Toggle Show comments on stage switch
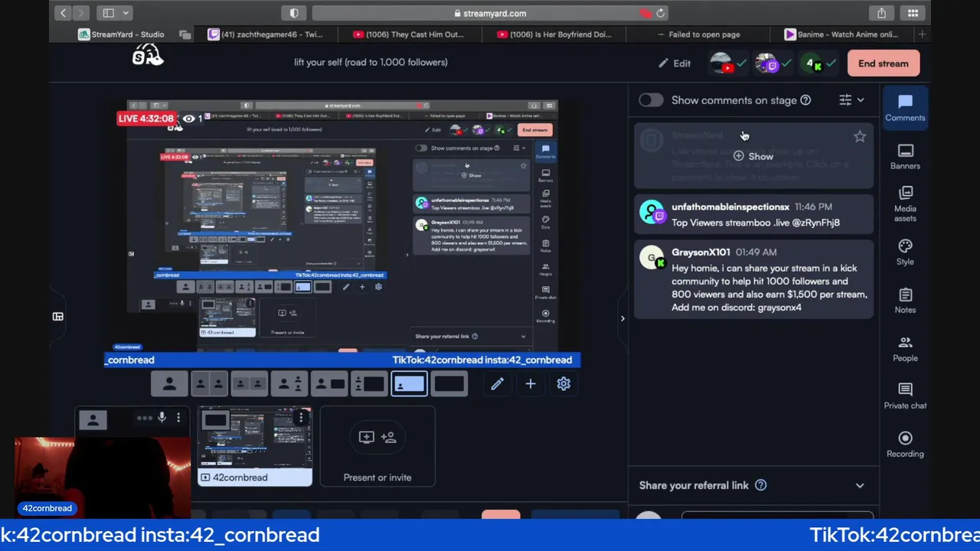This screenshot has height=551, width=980. point(651,100)
